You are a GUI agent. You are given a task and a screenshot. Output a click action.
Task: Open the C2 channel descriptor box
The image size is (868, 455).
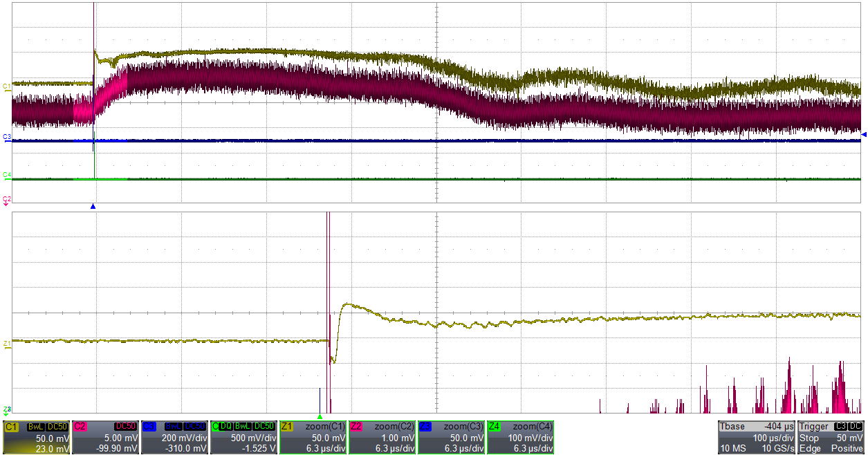[106, 438]
